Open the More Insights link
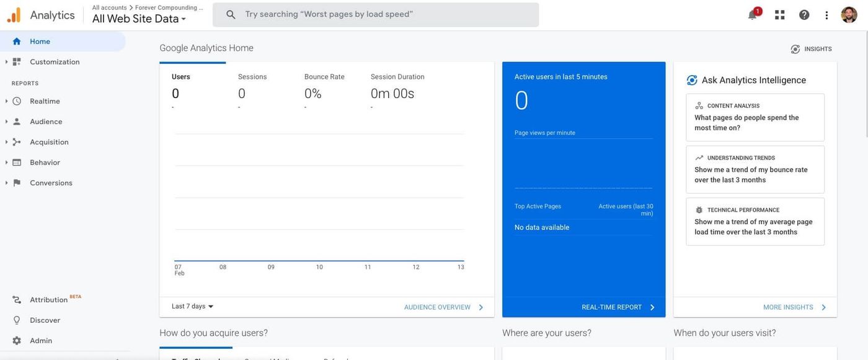The height and width of the screenshot is (360, 868). click(x=788, y=307)
